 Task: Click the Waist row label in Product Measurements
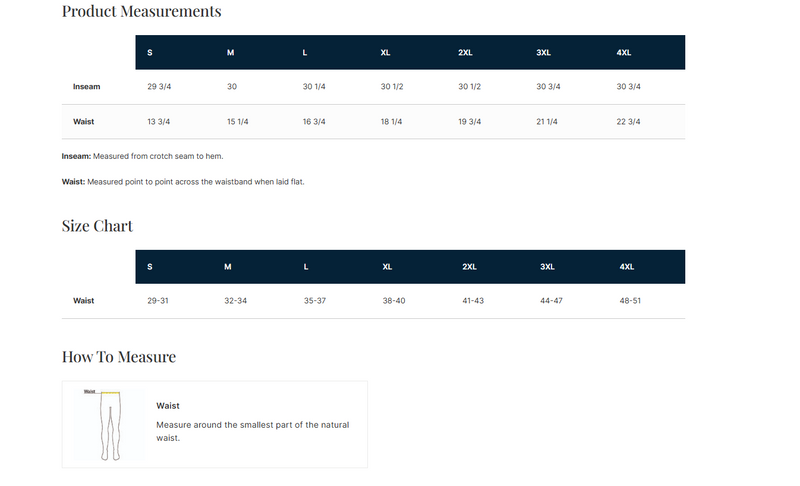pos(83,122)
